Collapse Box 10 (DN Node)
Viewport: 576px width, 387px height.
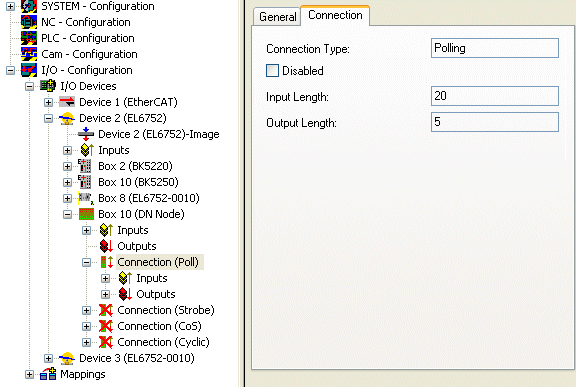[67, 214]
